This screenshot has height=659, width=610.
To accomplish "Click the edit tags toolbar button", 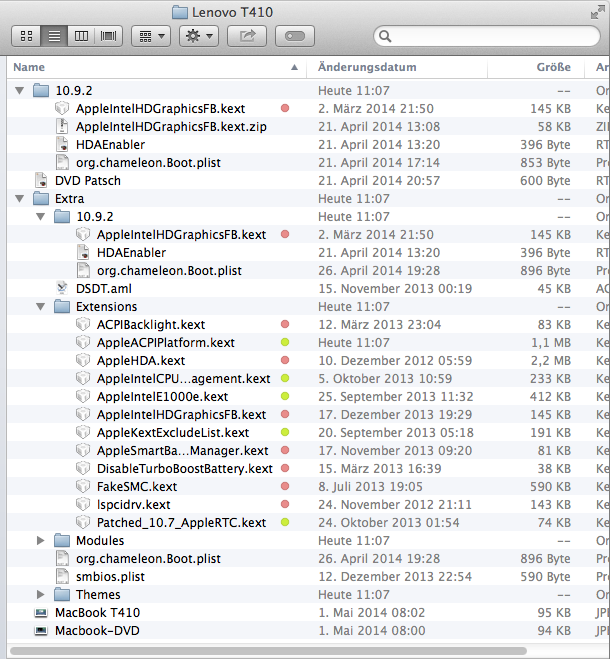I will click(x=295, y=36).
